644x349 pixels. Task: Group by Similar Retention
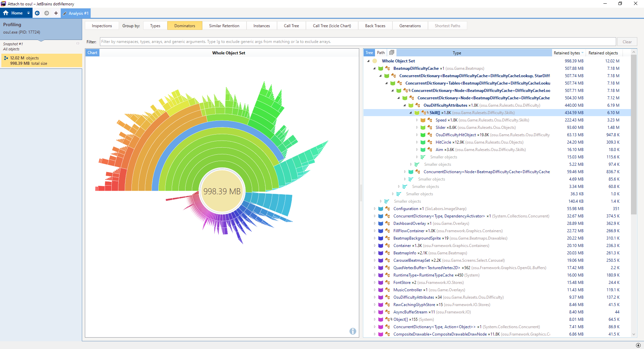(224, 26)
